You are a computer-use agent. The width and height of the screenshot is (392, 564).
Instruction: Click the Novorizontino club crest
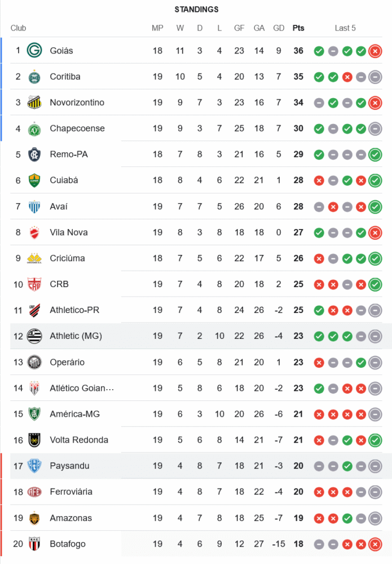[x=34, y=103]
